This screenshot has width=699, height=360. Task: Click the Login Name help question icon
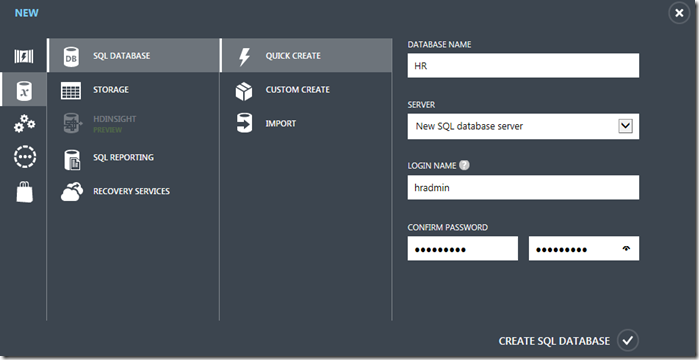pyautogui.click(x=464, y=165)
